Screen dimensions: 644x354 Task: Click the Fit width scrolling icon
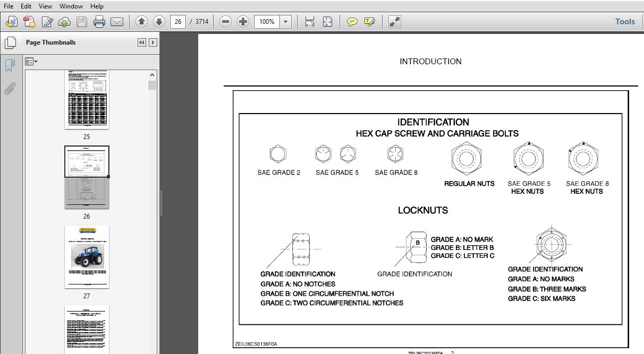[310, 22]
